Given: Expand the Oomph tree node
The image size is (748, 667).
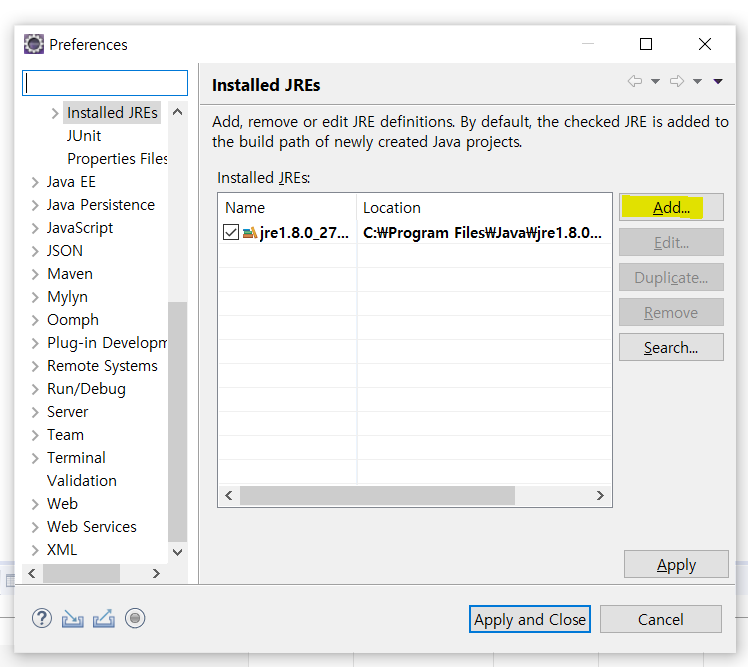Looking at the screenshot, I should coord(35,320).
